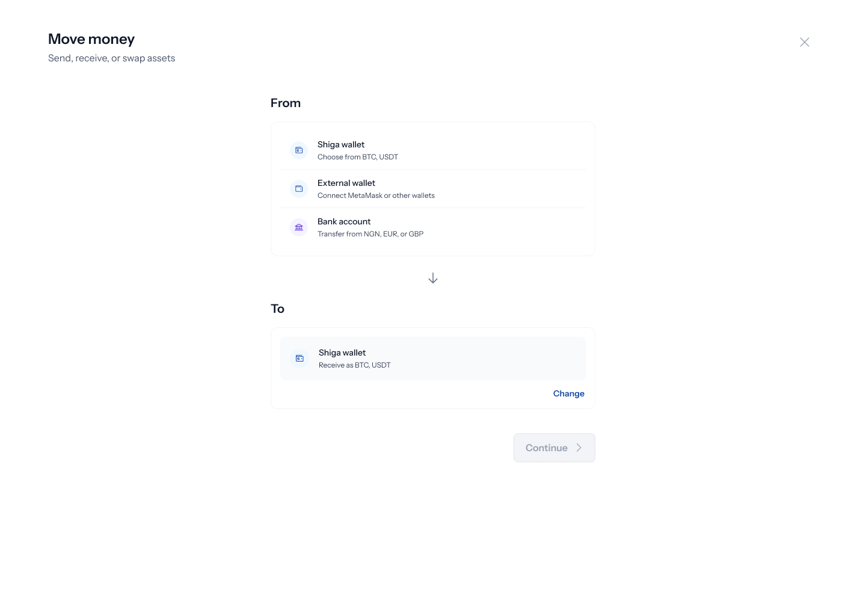Select Shiga wallet as source
Screen dimensions: 866x616
(433, 150)
